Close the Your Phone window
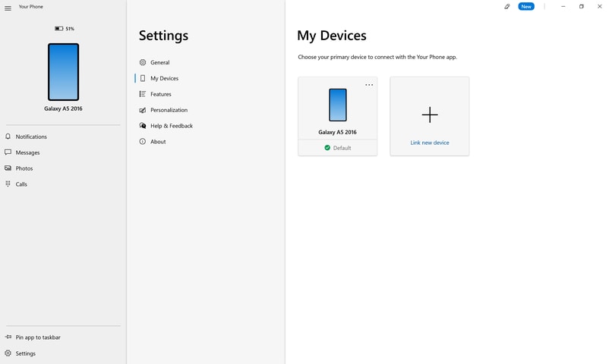609x364 pixels. click(x=600, y=7)
